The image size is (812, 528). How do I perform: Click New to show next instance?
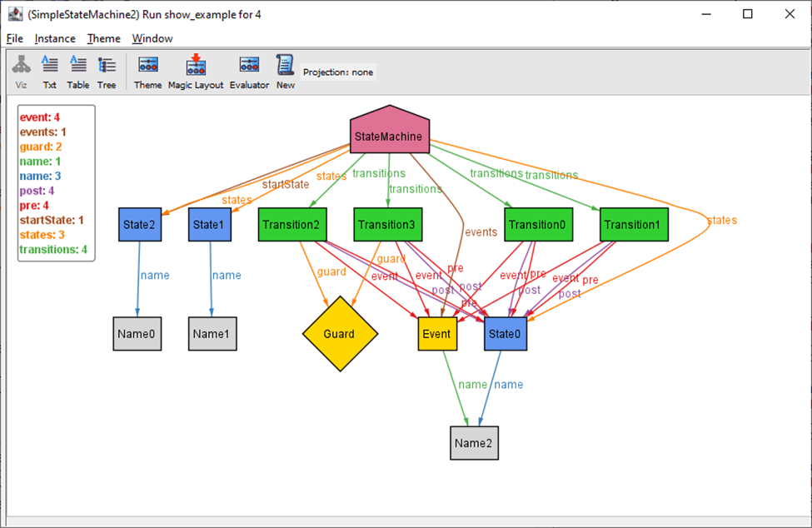[286, 72]
